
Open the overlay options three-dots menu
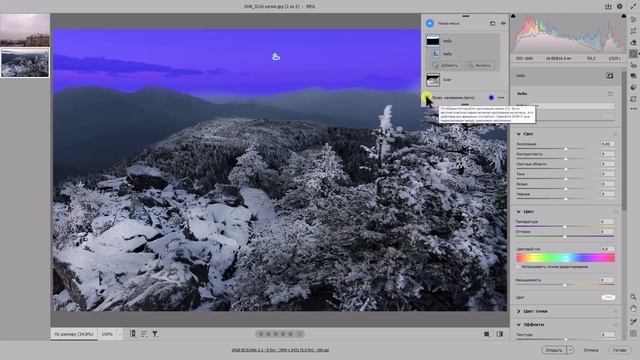(501, 98)
